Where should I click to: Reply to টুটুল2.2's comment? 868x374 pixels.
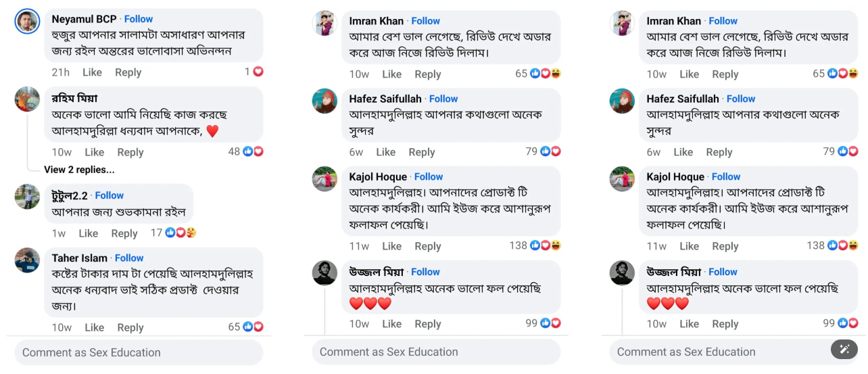click(x=124, y=233)
